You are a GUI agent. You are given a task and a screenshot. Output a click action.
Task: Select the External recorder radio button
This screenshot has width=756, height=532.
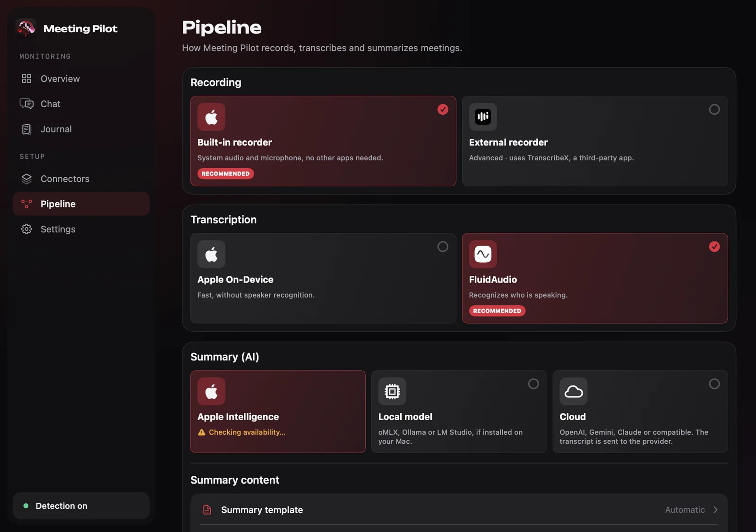pos(714,110)
